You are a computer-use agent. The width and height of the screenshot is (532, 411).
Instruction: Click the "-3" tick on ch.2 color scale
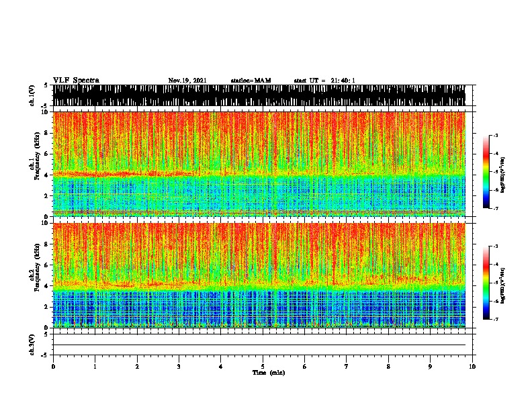[495, 246]
